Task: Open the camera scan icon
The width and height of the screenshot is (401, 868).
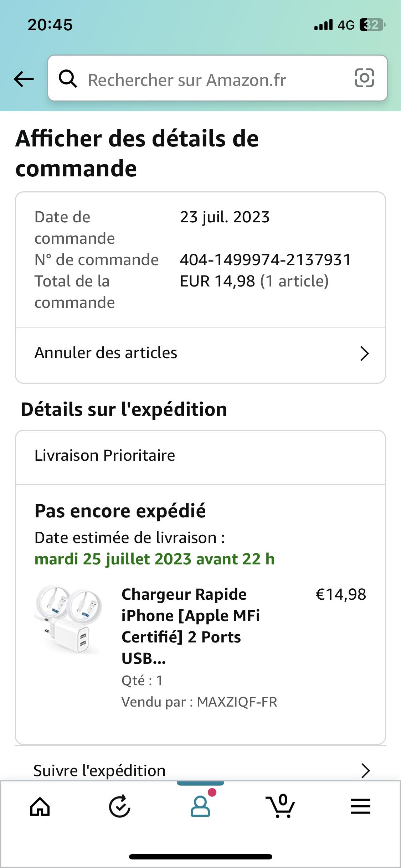Action: click(364, 78)
